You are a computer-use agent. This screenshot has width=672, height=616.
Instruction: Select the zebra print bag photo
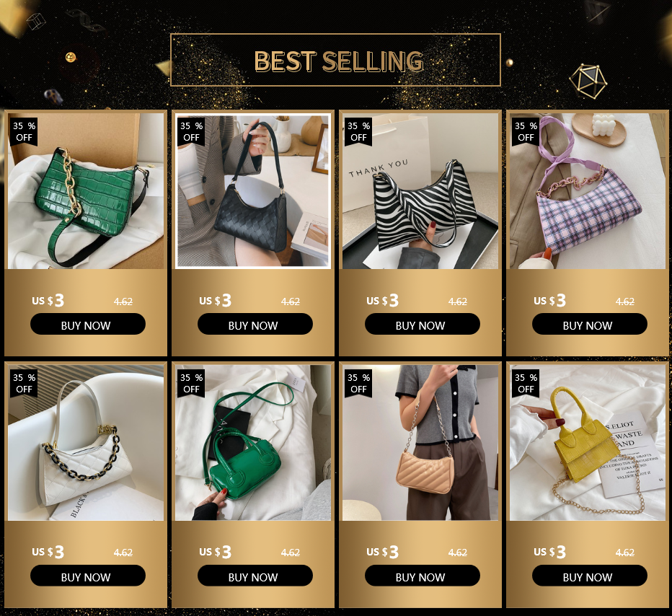[420, 191]
